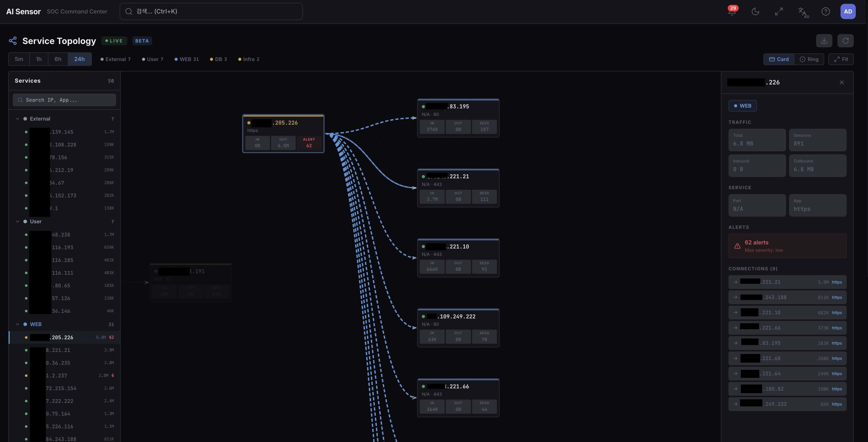Screen dimensions: 868x442
Task: Click the refresh topology icon button
Action: (x=845, y=41)
